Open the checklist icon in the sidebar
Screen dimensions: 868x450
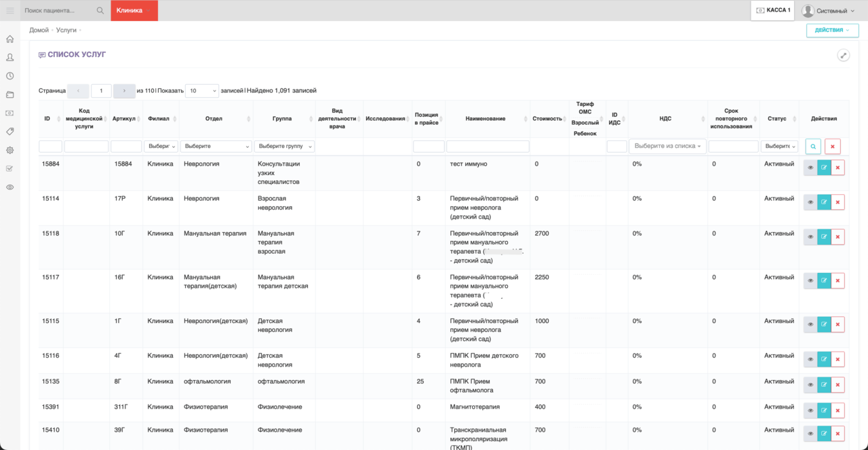point(9,168)
